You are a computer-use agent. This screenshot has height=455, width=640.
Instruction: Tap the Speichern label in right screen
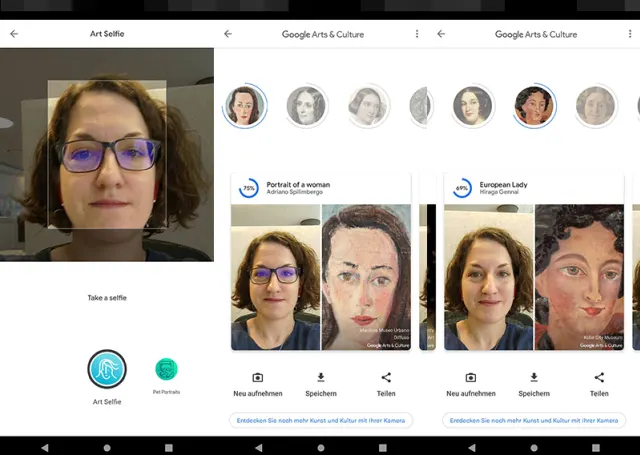click(534, 394)
